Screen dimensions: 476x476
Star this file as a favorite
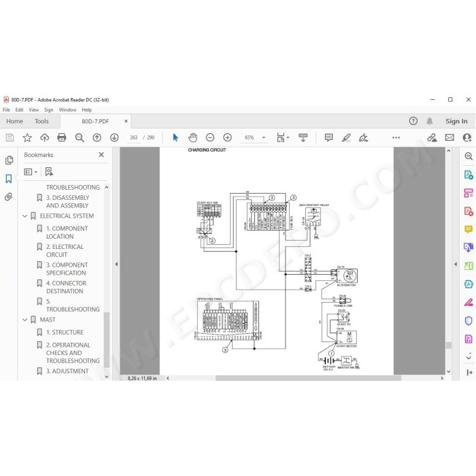[x=27, y=137]
